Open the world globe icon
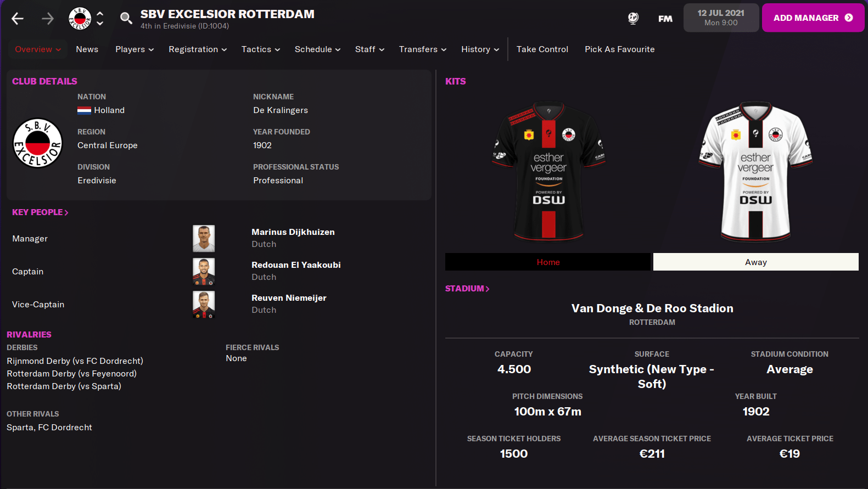Screen dimensions: 868x489 coord(633,19)
